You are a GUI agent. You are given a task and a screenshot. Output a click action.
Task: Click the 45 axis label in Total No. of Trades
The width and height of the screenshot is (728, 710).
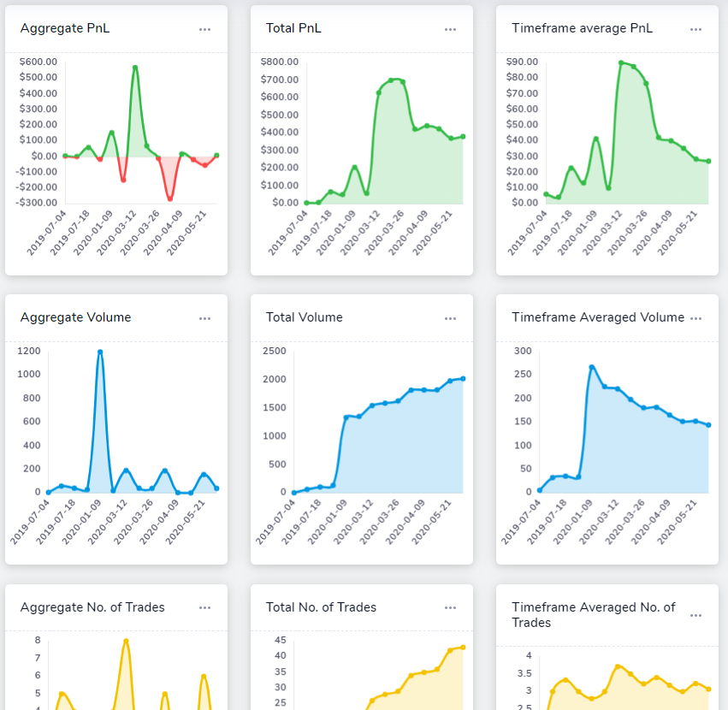[281, 641]
